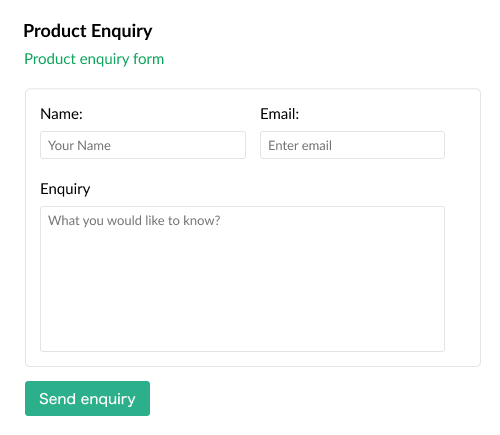Place cursor in the Name text box

(143, 145)
